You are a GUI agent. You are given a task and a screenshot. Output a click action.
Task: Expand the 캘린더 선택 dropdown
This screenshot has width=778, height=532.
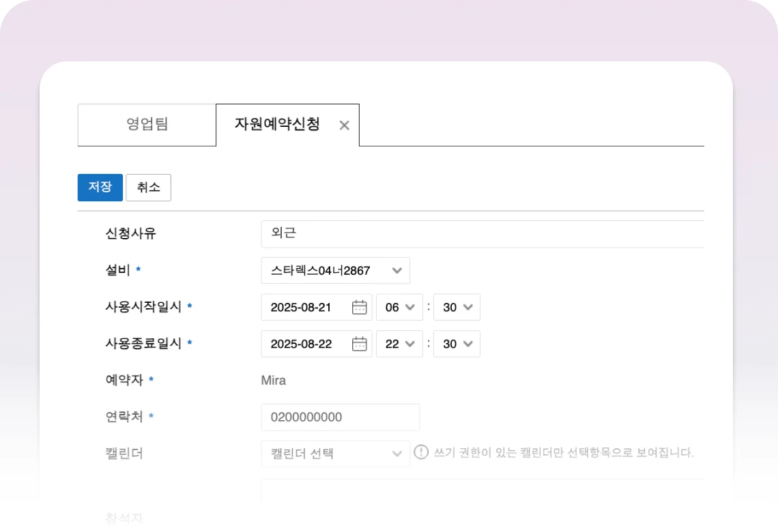pos(335,454)
